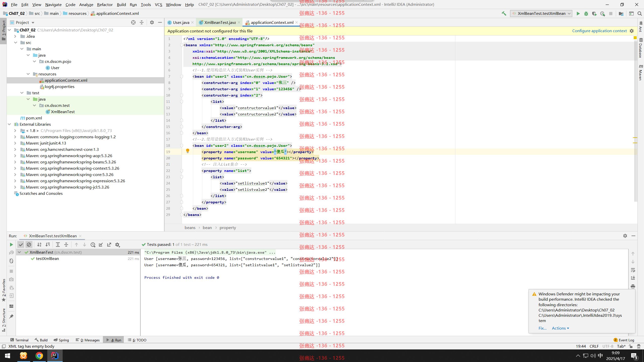Toggle sort tests by duration

[x=48, y=245]
